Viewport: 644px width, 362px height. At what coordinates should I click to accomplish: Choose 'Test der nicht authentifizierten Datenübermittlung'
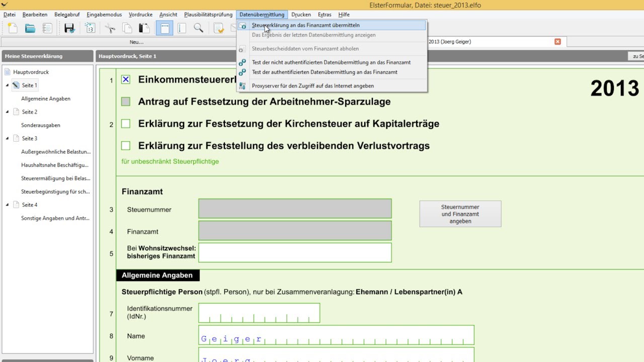click(332, 62)
